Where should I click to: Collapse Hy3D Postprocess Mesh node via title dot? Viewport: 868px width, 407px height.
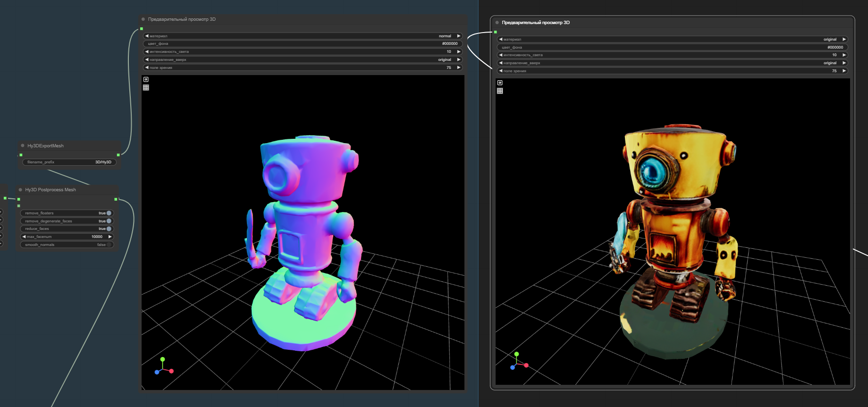pyautogui.click(x=20, y=190)
